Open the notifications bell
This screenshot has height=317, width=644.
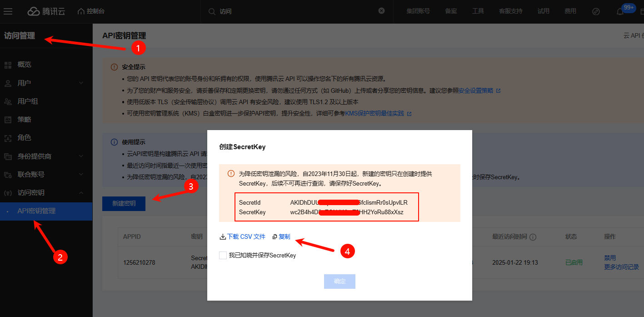620,11
